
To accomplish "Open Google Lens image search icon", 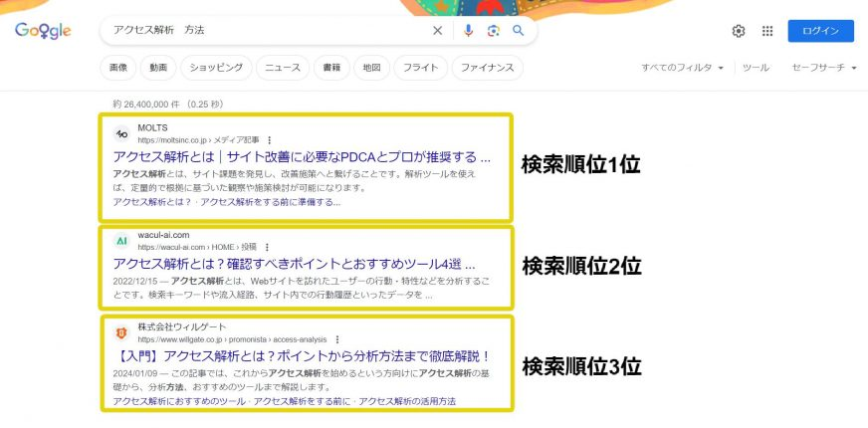I will 493,31.
